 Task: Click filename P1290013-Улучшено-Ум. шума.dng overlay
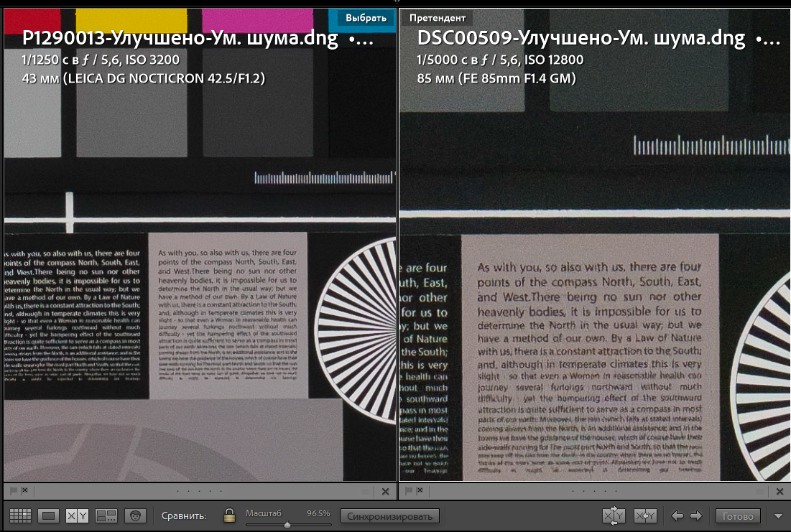click(x=180, y=38)
